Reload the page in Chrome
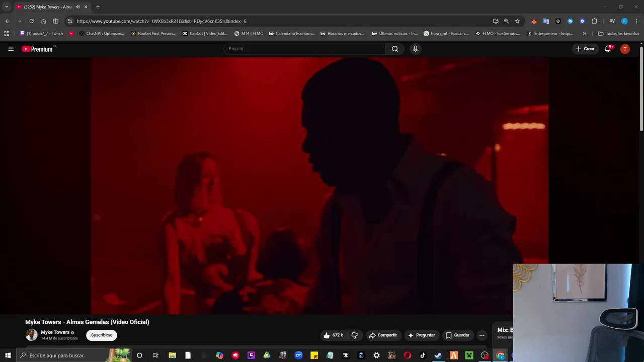644x362 pixels. pos(31,21)
